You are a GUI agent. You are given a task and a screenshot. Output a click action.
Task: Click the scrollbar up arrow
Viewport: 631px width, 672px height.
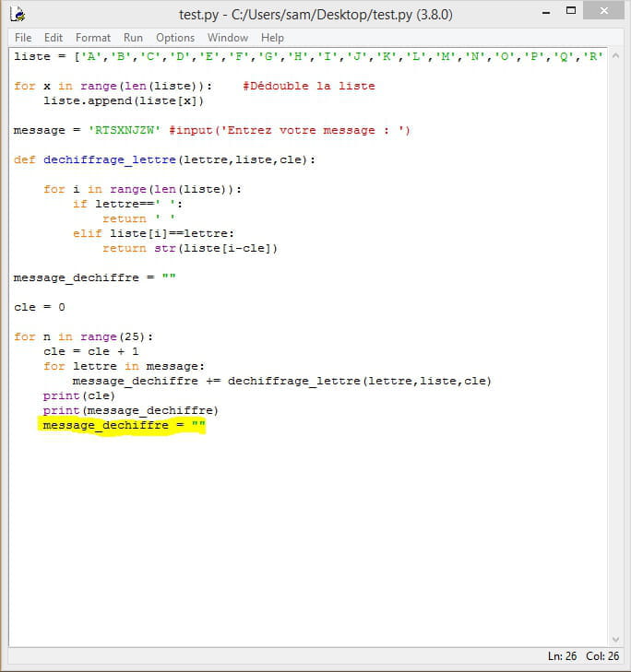point(615,56)
